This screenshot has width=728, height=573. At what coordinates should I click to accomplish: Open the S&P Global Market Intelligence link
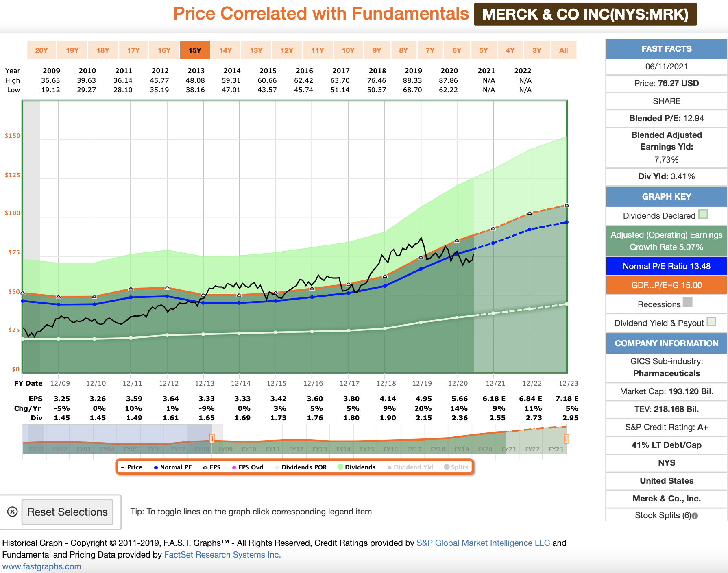point(483,543)
